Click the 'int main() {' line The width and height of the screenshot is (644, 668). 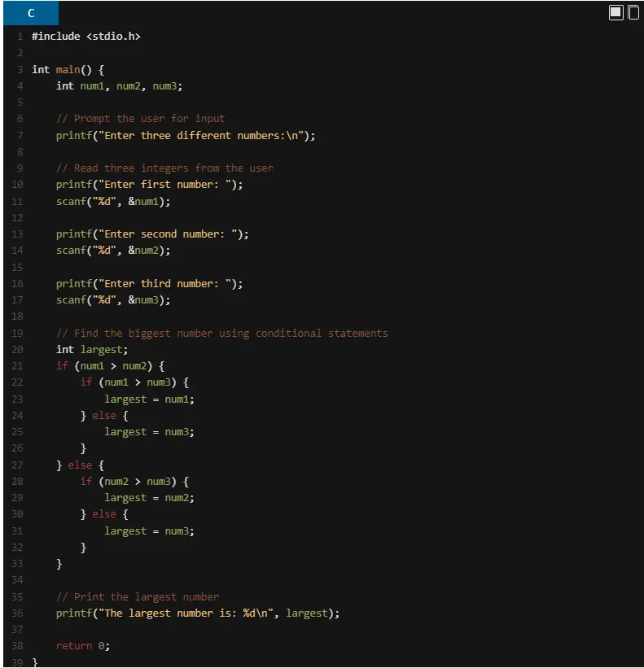click(x=68, y=69)
